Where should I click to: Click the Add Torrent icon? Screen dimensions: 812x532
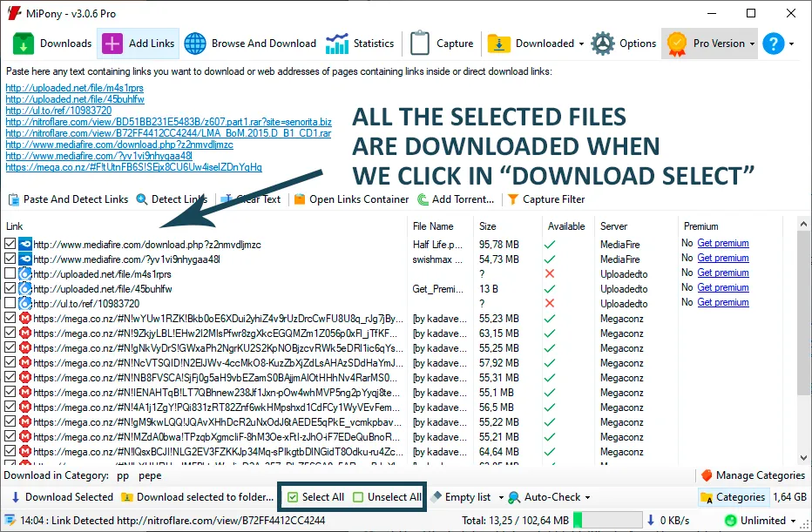[x=423, y=199]
